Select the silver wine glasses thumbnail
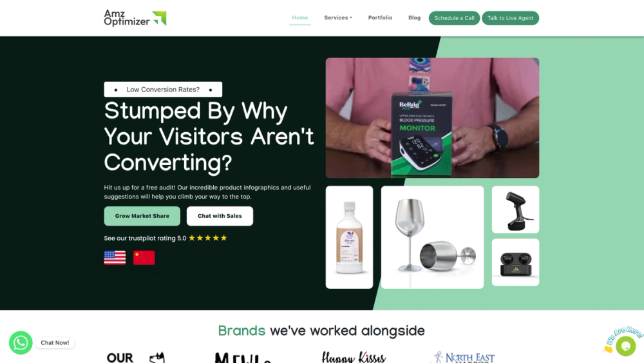Image resolution: width=644 pixels, height=363 pixels. (433, 237)
